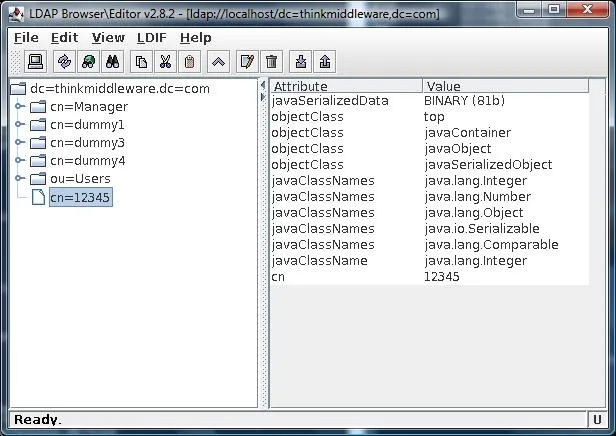Sort by the Attribute column header
The width and height of the screenshot is (616, 436).
(x=347, y=86)
